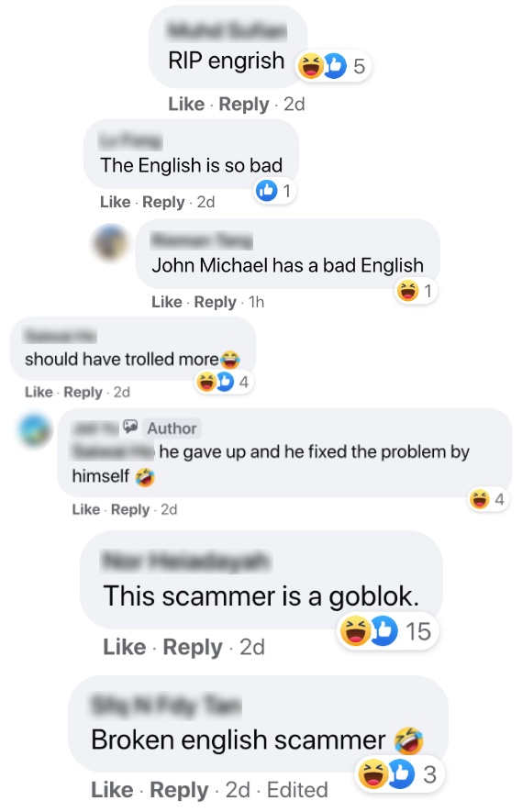Screen dimensions: 522x812
Task: Open reactions on 'should have trolled more'
Action: [x=224, y=383]
